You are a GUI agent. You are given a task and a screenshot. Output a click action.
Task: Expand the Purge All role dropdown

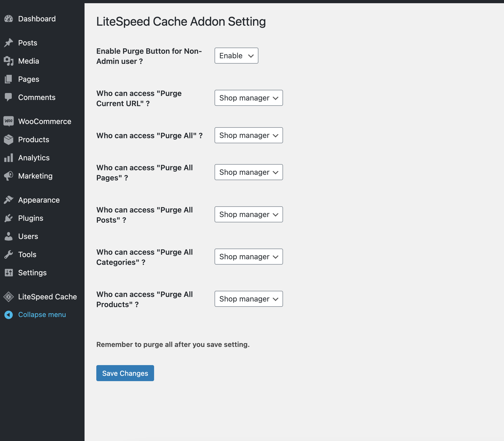[249, 135]
